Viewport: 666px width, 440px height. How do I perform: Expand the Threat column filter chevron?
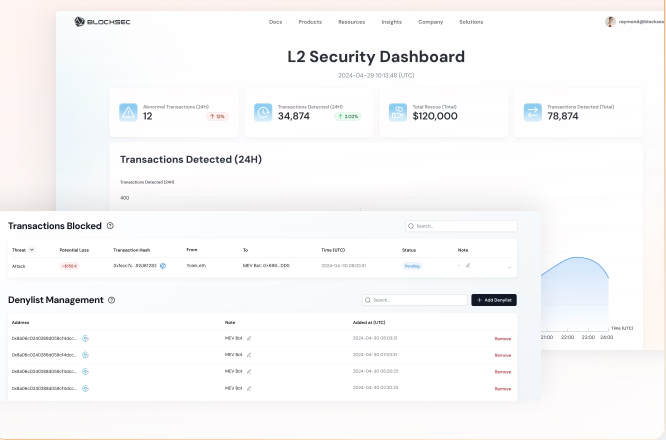click(31, 250)
